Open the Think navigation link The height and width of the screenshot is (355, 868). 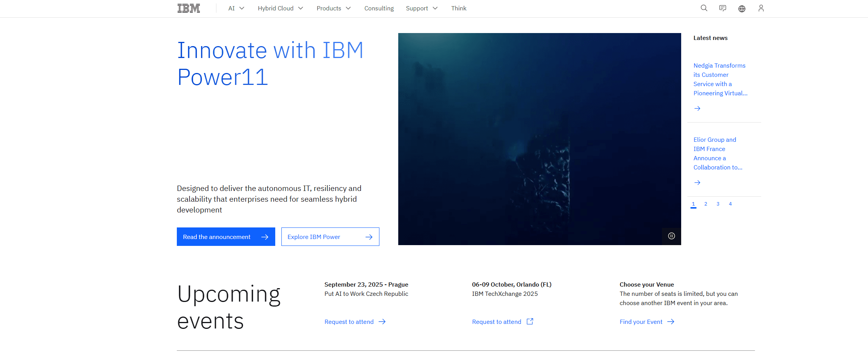click(459, 8)
